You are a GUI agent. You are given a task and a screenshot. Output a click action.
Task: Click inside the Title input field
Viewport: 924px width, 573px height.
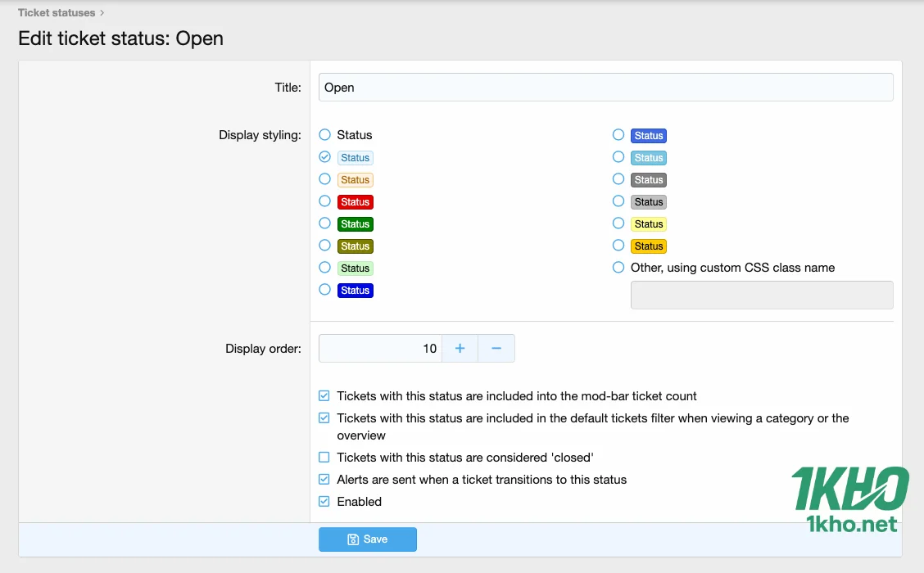605,87
